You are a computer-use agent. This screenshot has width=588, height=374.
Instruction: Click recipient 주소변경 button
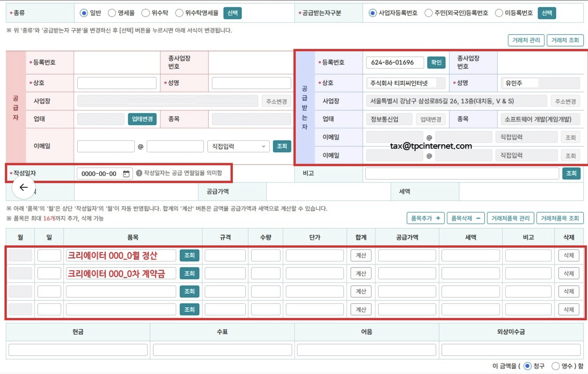pyautogui.click(x=565, y=101)
